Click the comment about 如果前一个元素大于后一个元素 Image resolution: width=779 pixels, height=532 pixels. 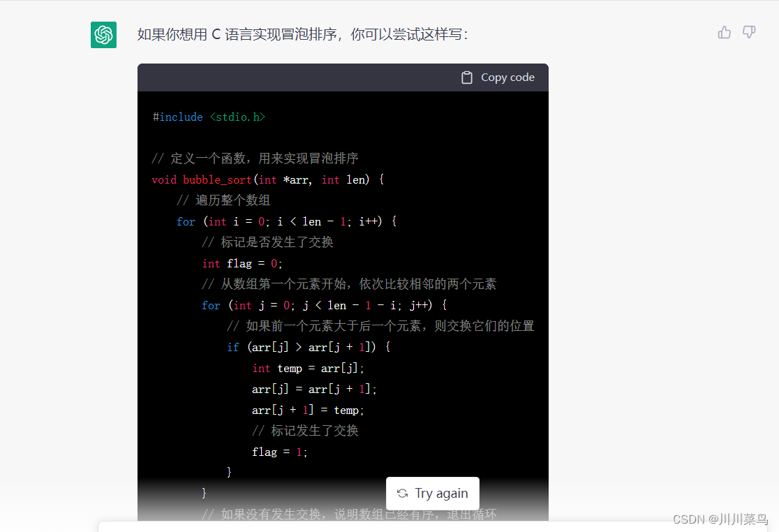click(380, 326)
